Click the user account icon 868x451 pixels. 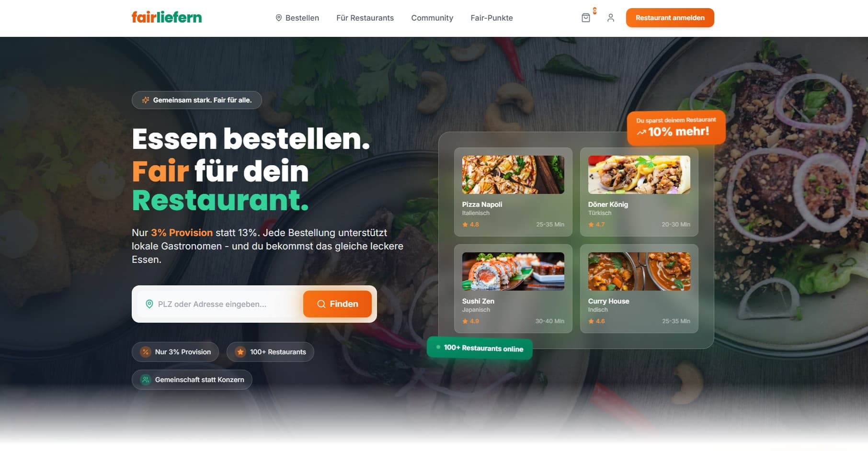(610, 18)
